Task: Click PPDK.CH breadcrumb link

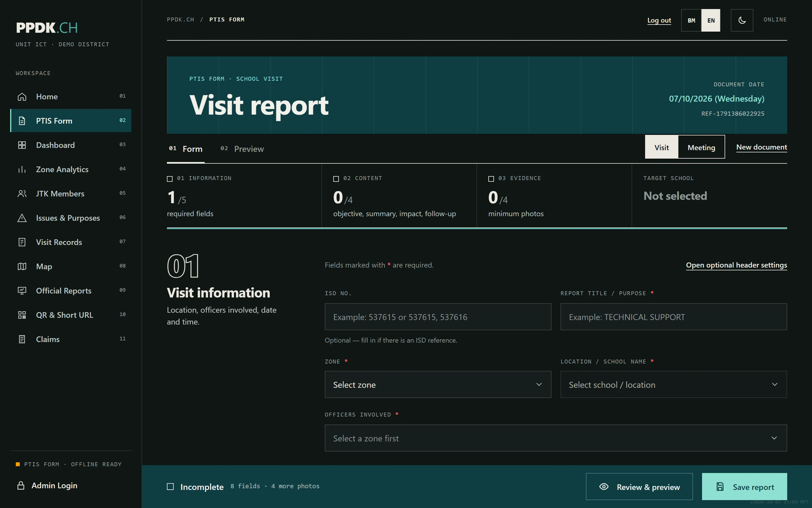Action: click(180, 19)
